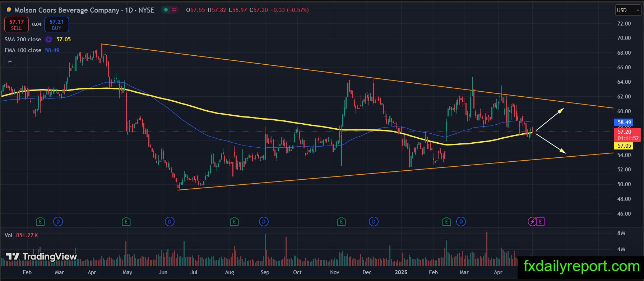Open the earnings marker in Feb 2025
This screenshot has height=281, width=644.
pos(446,221)
